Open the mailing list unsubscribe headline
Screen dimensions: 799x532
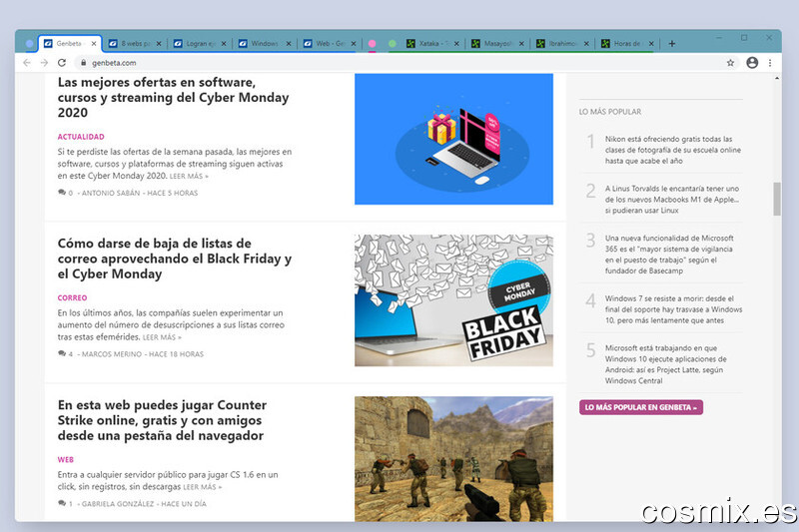(174, 259)
